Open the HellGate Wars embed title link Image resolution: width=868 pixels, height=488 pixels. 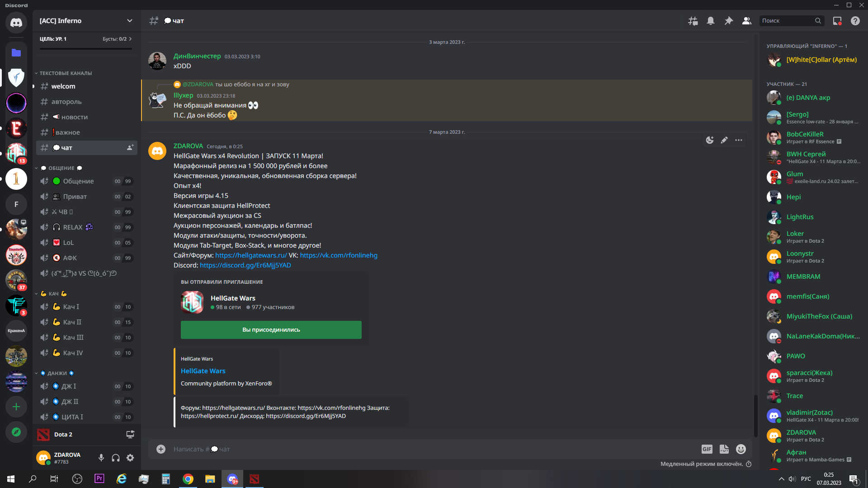coord(203,371)
